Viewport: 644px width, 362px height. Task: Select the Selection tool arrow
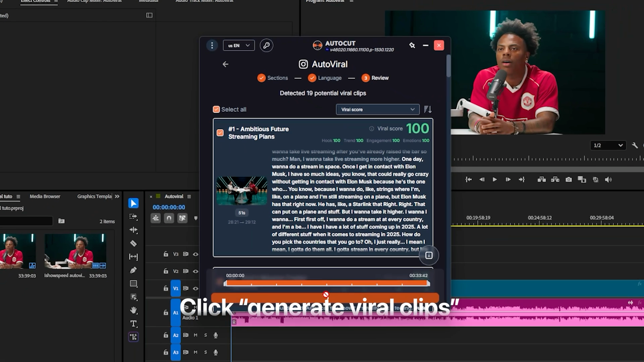[133, 203]
